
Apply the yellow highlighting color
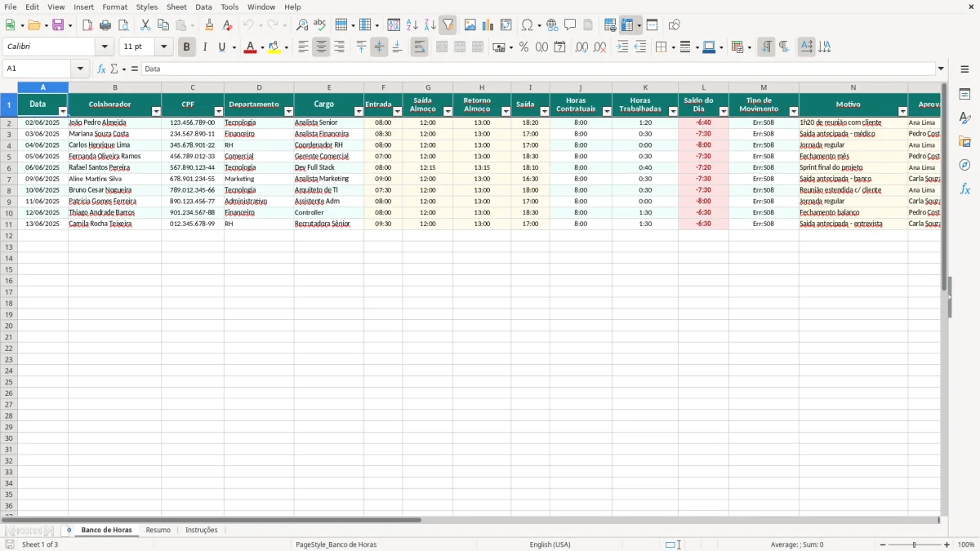tap(274, 47)
